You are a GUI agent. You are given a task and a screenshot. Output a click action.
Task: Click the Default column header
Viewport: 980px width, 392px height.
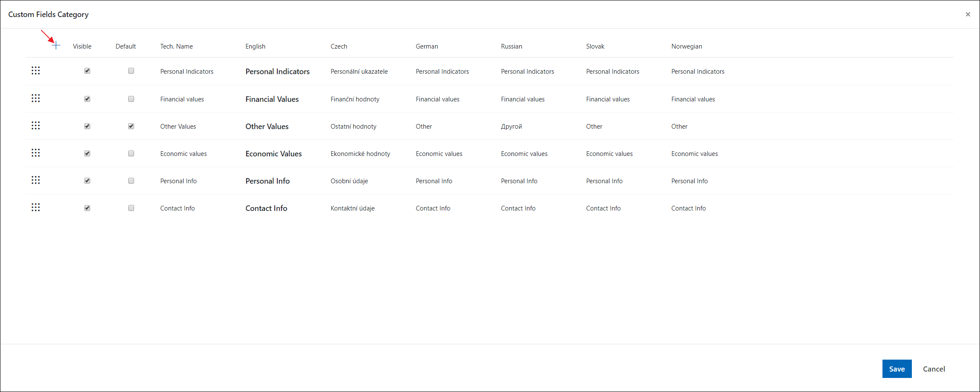[126, 46]
